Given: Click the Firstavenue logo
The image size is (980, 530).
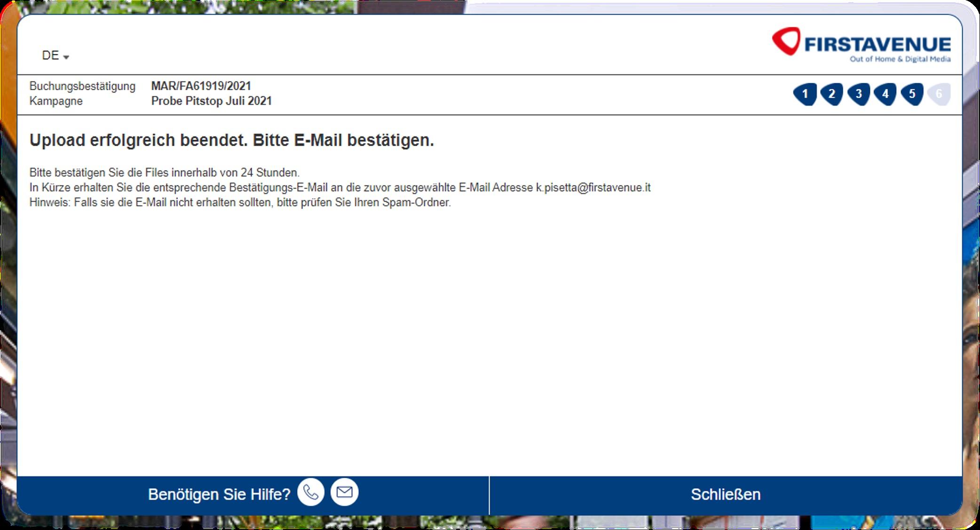Looking at the screenshot, I should pos(861,45).
